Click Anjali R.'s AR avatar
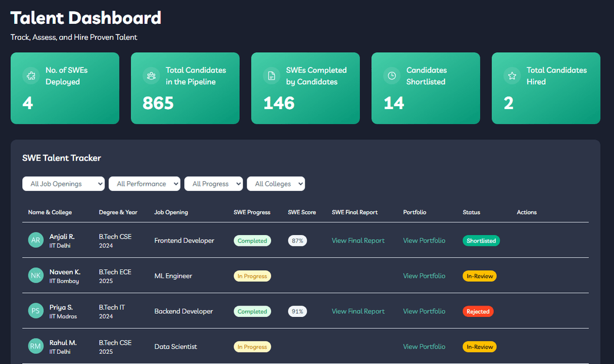 point(36,240)
